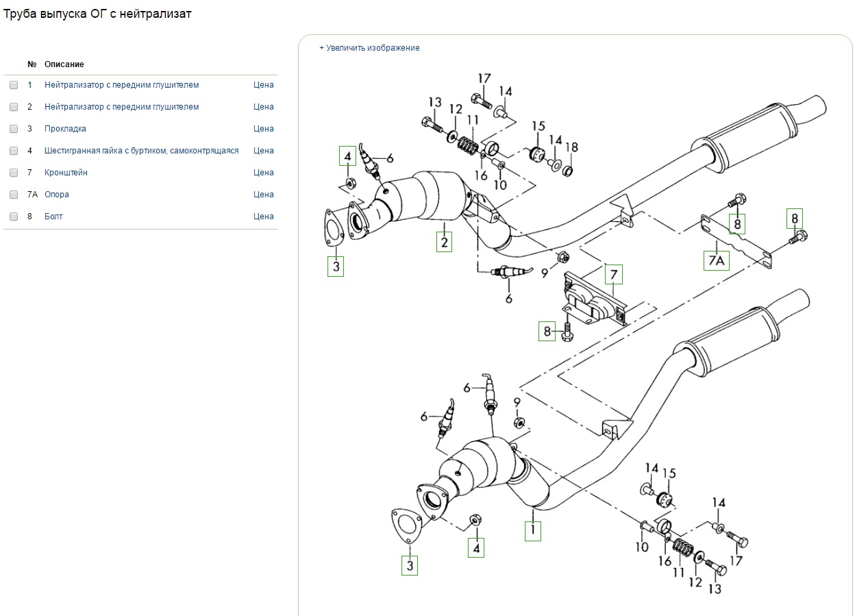Screen dimensions: 855x616
Task: Click callout 4 at upper left of diagram
Action: pos(347,156)
